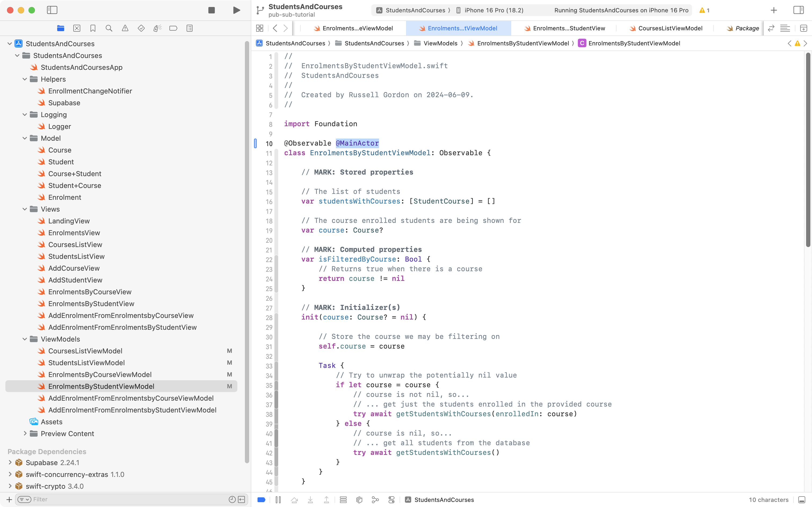
Task: Toggle the left navigator sidebar
Action: pyautogui.click(x=52, y=10)
